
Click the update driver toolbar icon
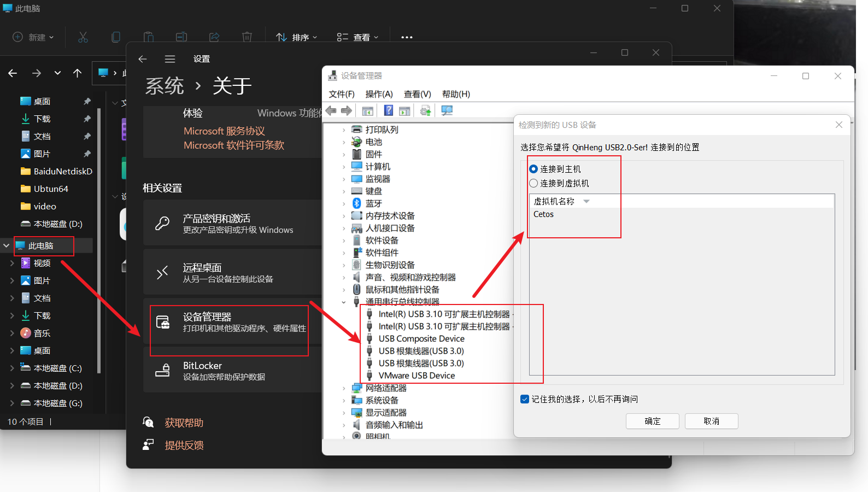pyautogui.click(x=426, y=111)
